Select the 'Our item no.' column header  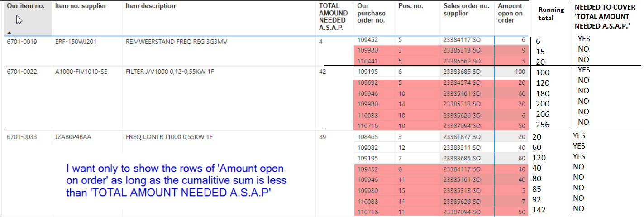26,18
